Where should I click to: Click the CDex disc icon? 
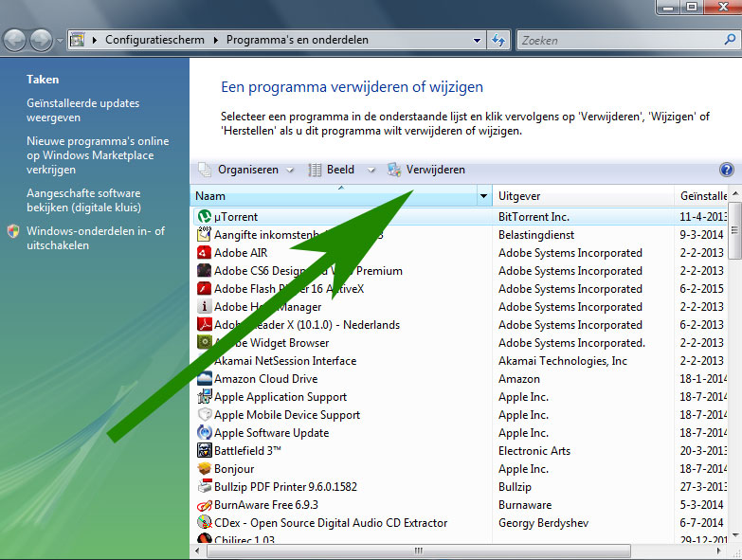[204, 523]
